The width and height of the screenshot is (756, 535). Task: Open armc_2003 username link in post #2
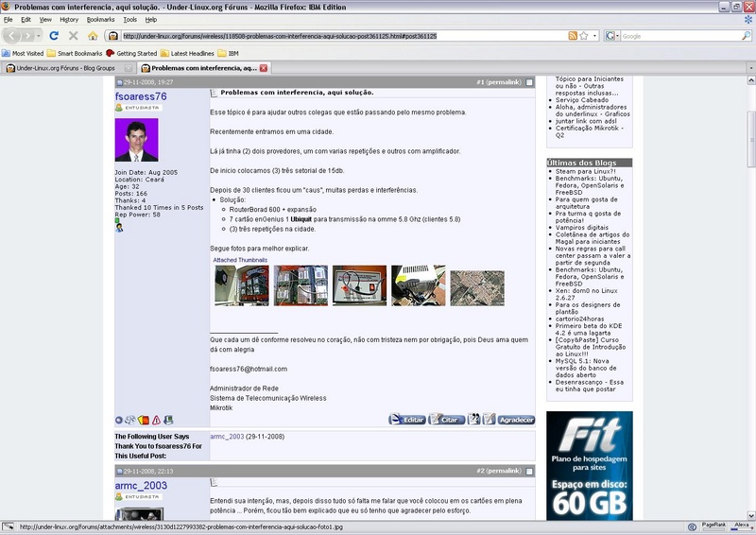click(141, 485)
